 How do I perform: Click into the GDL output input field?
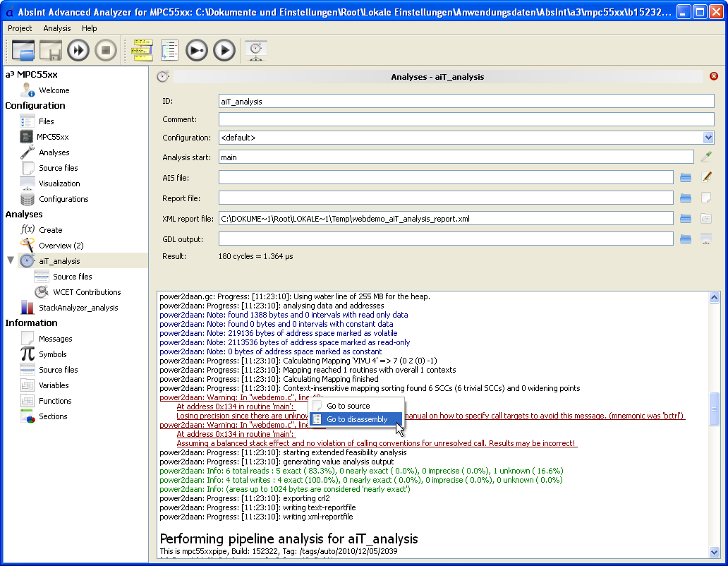tap(446, 239)
